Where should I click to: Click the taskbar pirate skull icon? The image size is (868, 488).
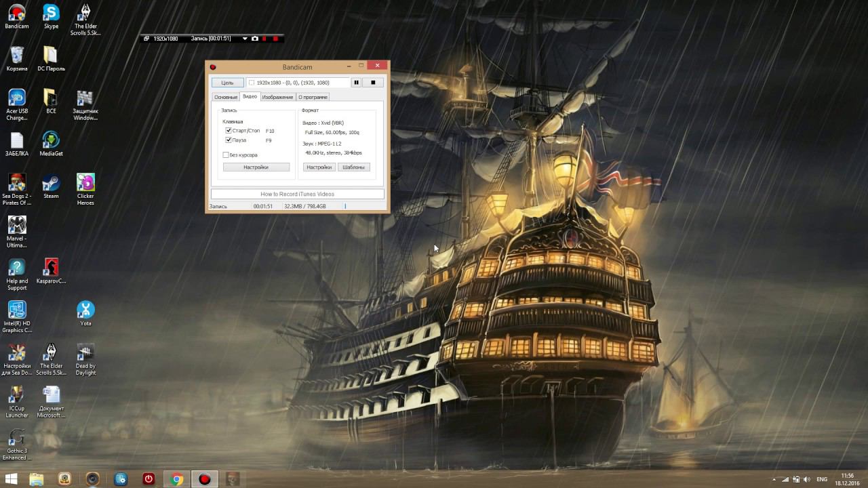point(233,479)
